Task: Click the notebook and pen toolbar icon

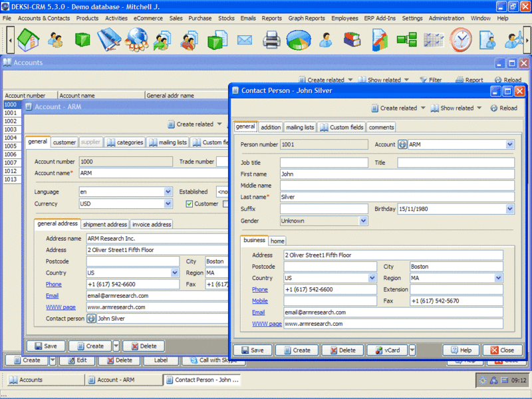Action: tap(109, 40)
